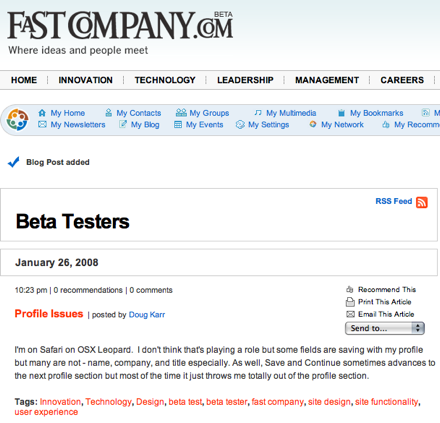
Task: Click the orange RSS feed icon
Action: (x=422, y=202)
